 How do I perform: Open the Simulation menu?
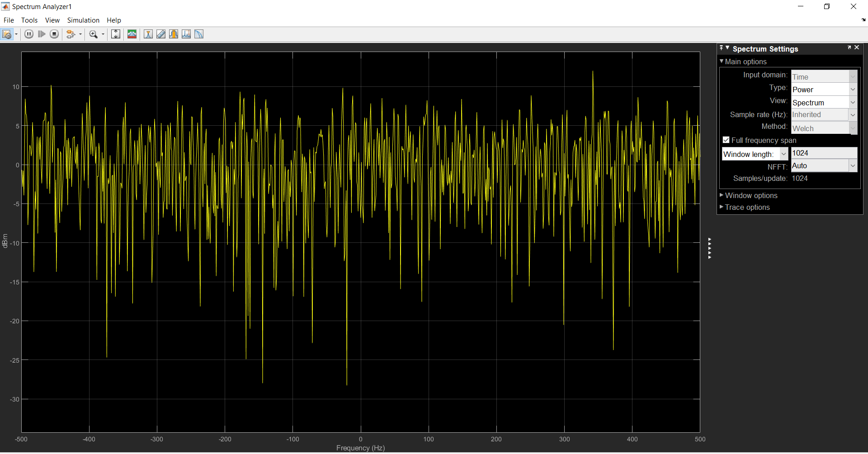(83, 20)
